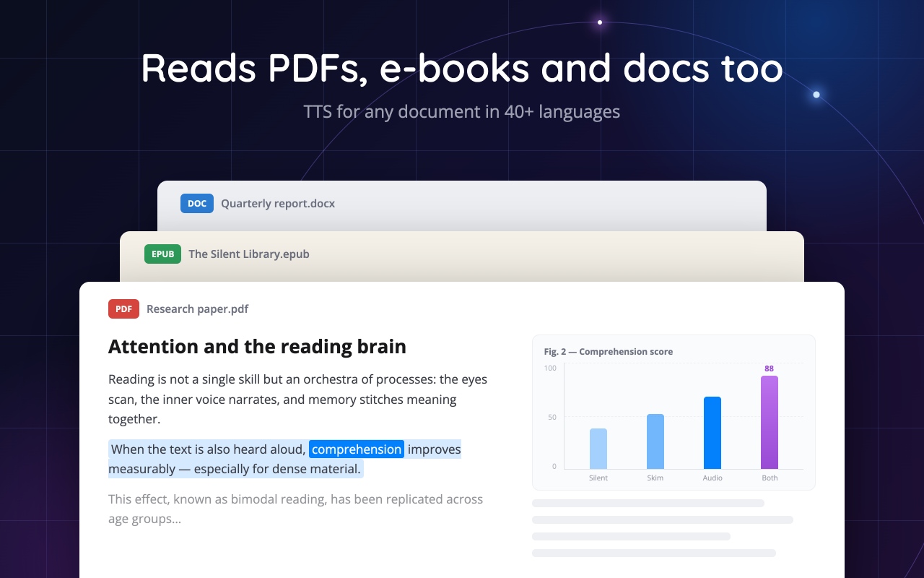Click the Fig. 2 — Comprehension score caption
This screenshot has height=578, width=924.
pyautogui.click(x=609, y=352)
